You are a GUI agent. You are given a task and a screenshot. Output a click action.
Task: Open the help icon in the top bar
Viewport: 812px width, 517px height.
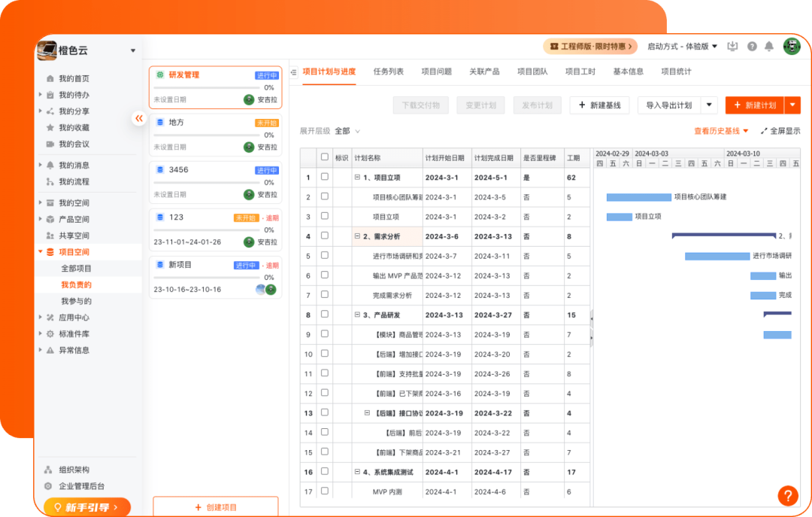[751, 46]
